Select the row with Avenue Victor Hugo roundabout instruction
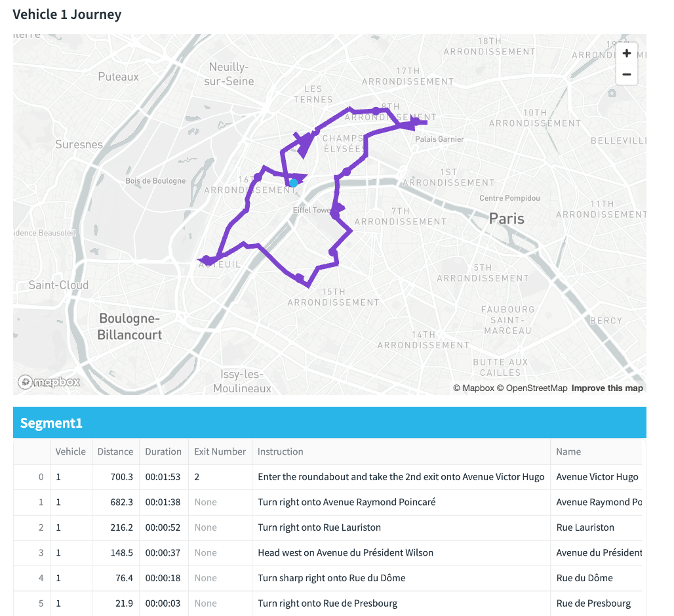 (401, 477)
